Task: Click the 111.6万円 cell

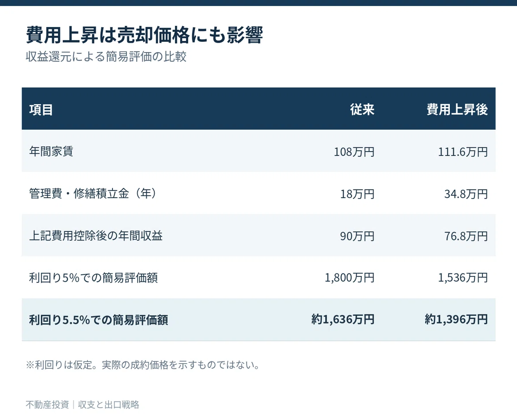Action: point(463,152)
